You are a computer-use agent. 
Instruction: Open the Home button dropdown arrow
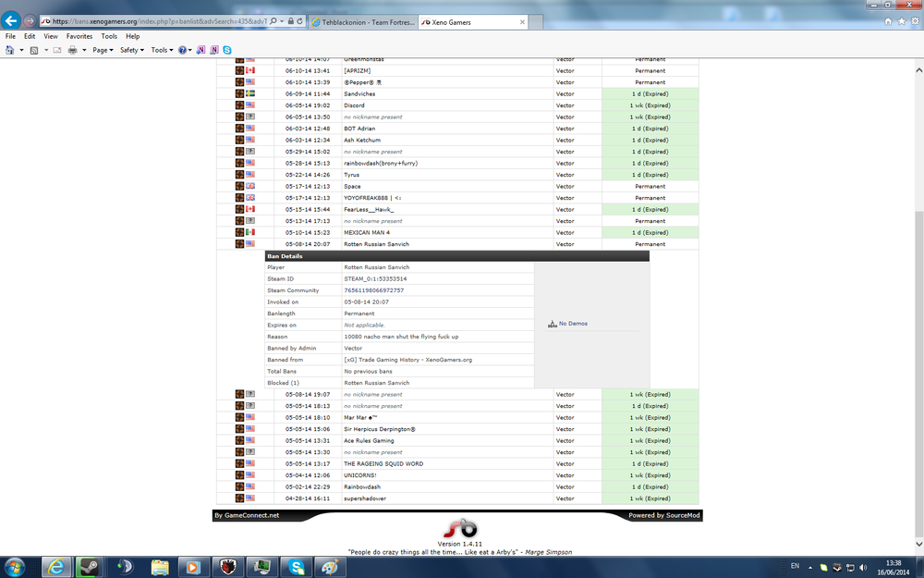pyautogui.click(x=21, y=50)
